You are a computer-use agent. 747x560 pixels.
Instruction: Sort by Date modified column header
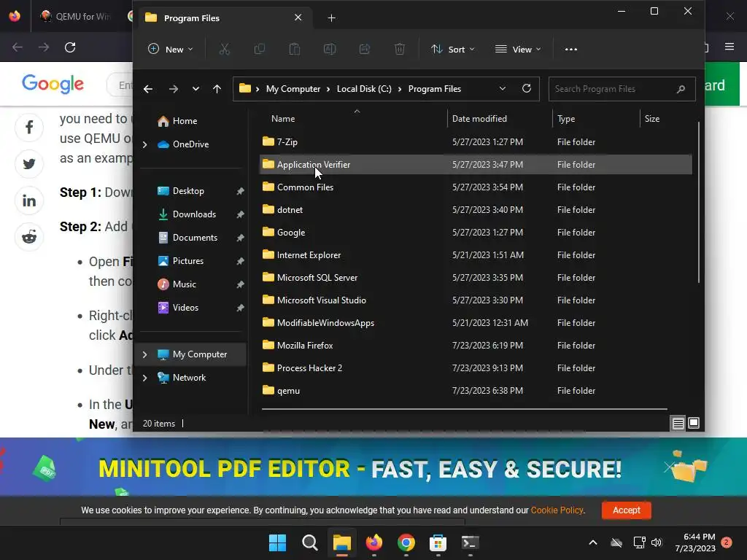[x=479, y=119]
